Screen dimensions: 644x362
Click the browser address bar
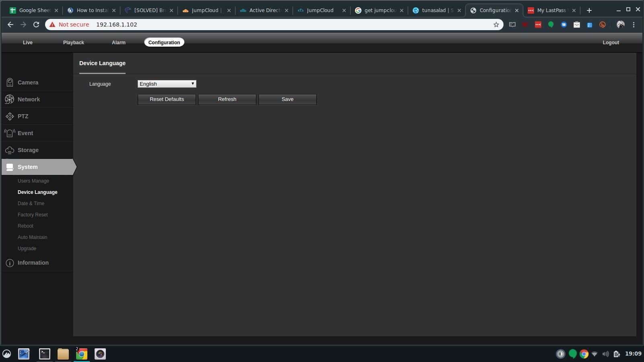pos(282,25)
